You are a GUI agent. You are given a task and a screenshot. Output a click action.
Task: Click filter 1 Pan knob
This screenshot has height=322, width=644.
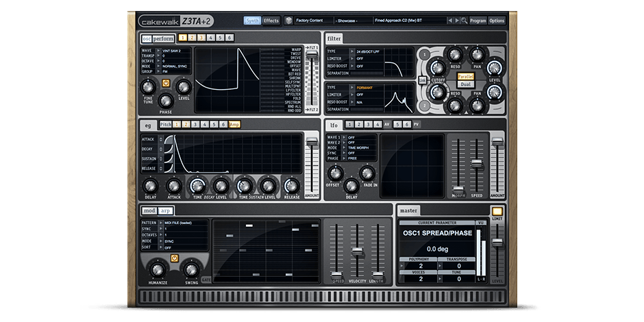[477, 54]
